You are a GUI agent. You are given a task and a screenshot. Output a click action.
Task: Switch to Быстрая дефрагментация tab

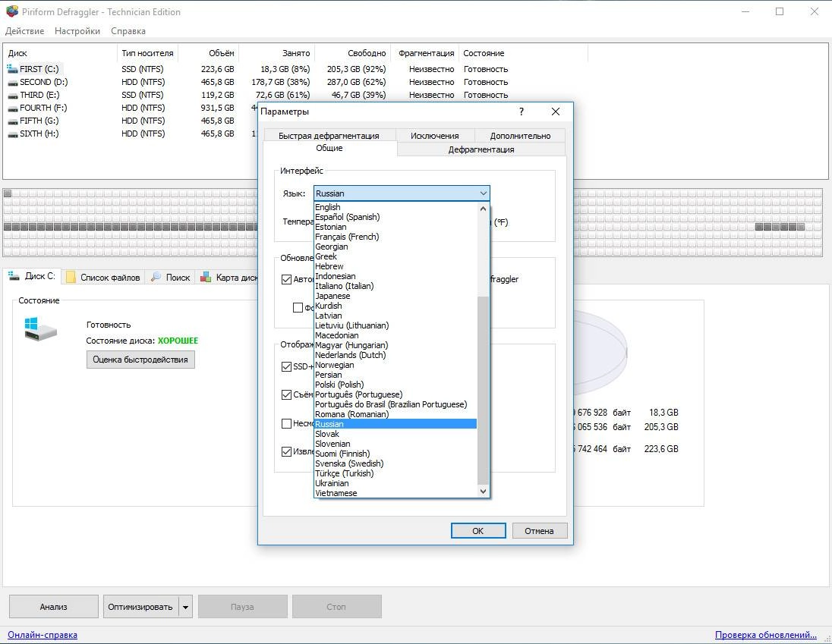(x=329, y=136)
